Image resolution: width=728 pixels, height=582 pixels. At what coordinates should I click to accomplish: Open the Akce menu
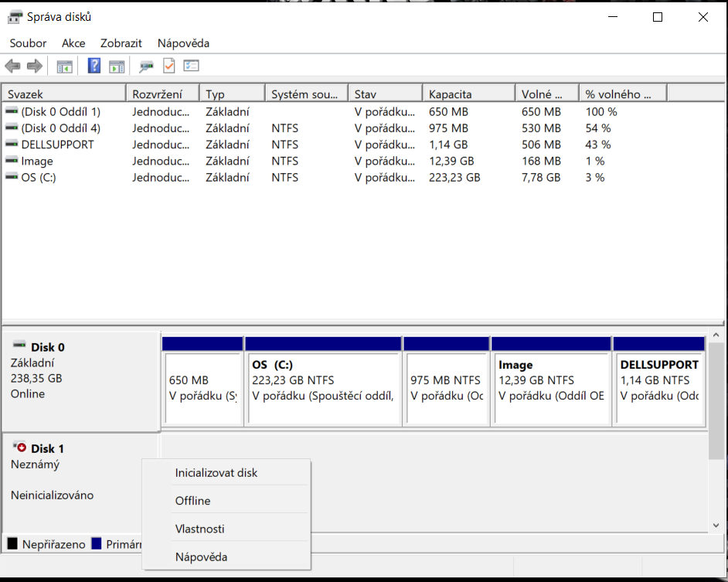pos(73,43)
